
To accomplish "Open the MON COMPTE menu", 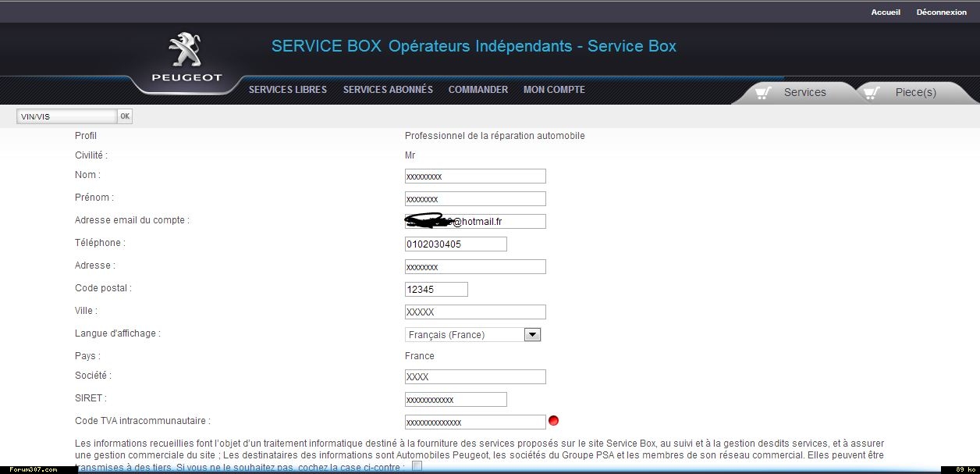I will 554,90.
